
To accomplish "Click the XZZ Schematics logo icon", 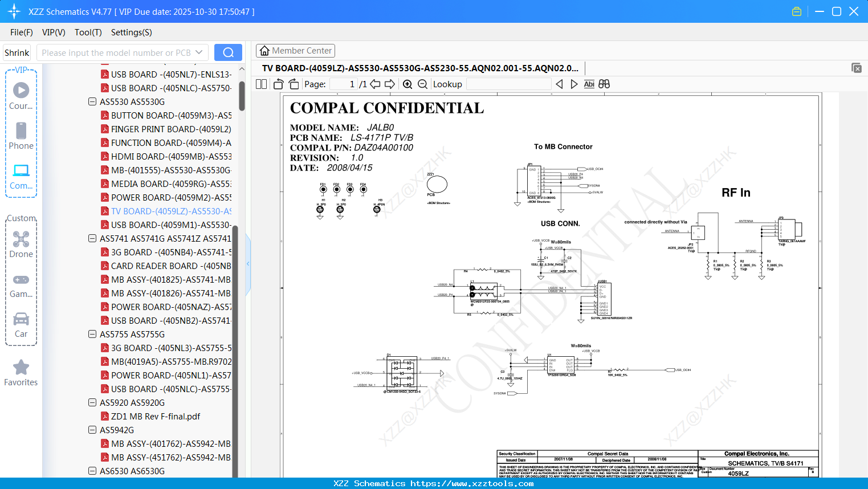I will [x=14, y=11].
